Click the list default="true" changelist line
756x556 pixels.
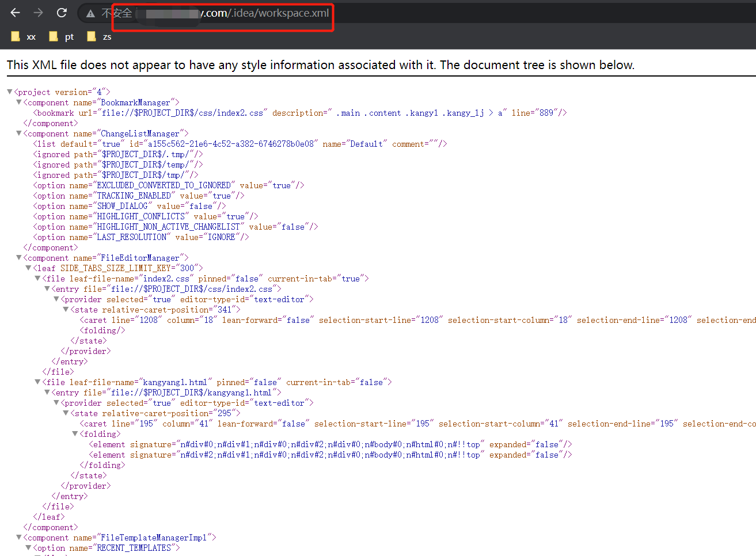click(240, 144)
